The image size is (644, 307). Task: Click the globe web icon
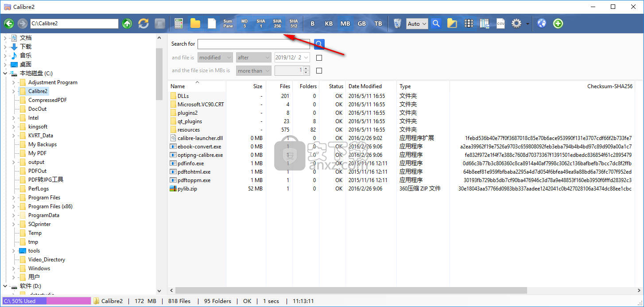coord(542,23)
